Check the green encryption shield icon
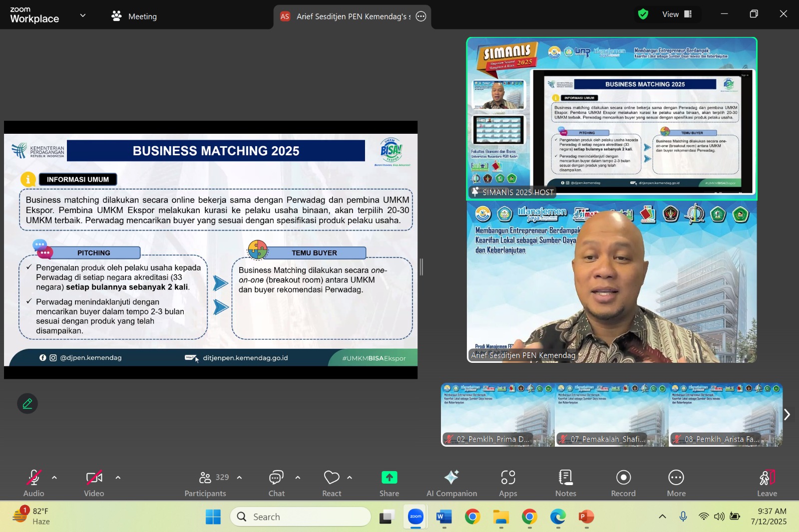The height and width of the screenshot is (532, 799). click(x=643, y=14)
